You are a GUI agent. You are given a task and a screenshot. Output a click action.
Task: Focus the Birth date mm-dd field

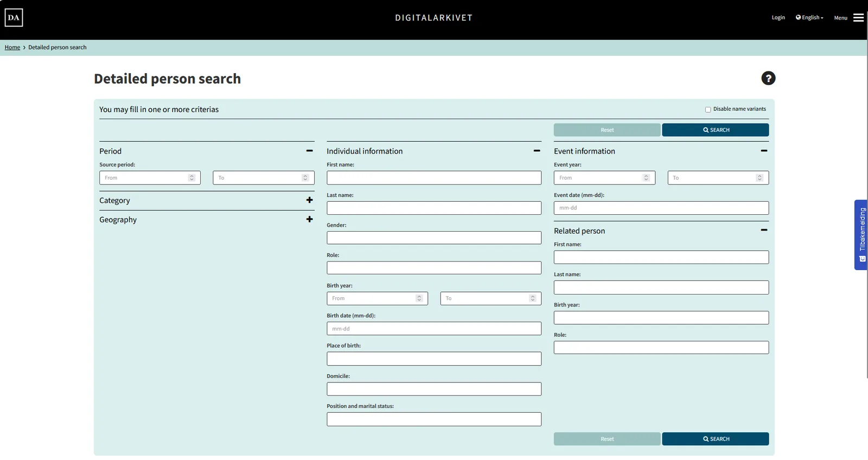tap(434, 329)
